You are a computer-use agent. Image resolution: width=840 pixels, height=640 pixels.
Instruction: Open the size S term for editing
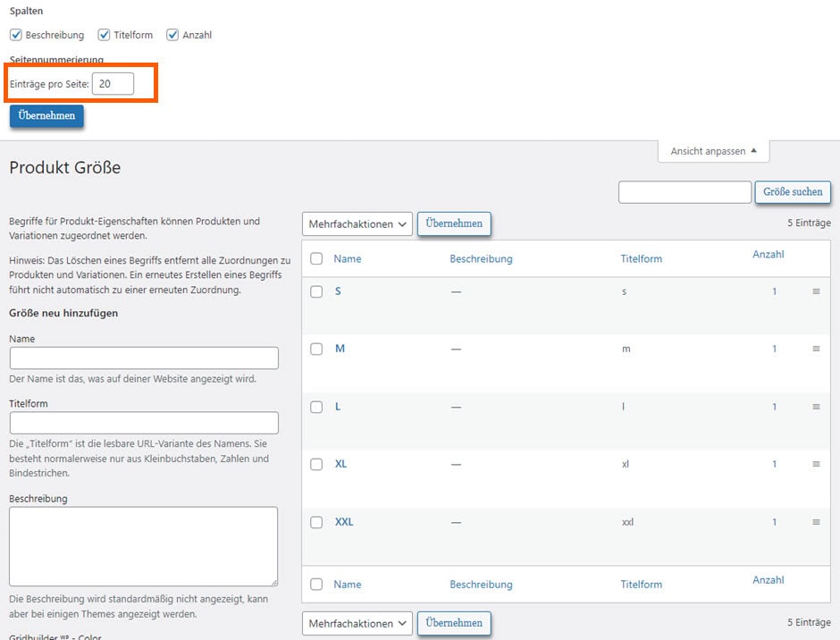337,291
